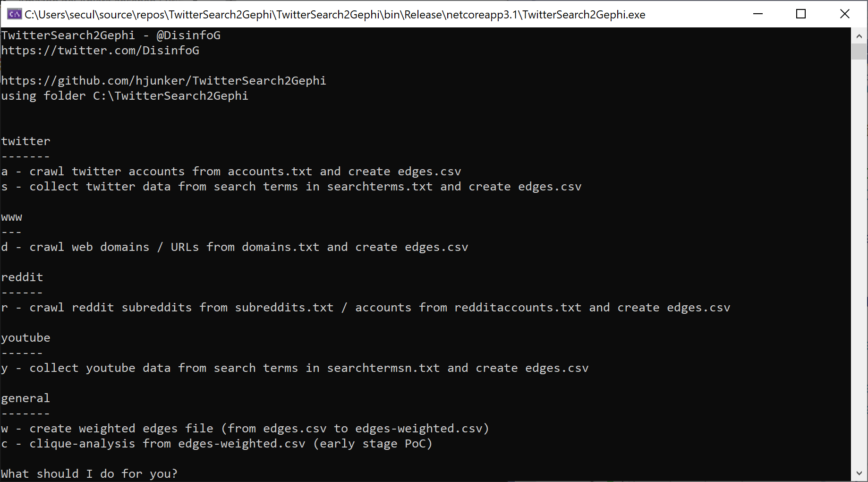
Task: Click the 'r - crawl reddit subreddits' option line
Action: click(x=366, y=308)
